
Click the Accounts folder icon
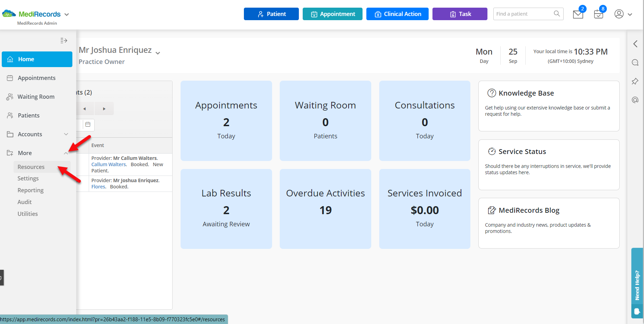pyautogui.click(x=10, y=134)
